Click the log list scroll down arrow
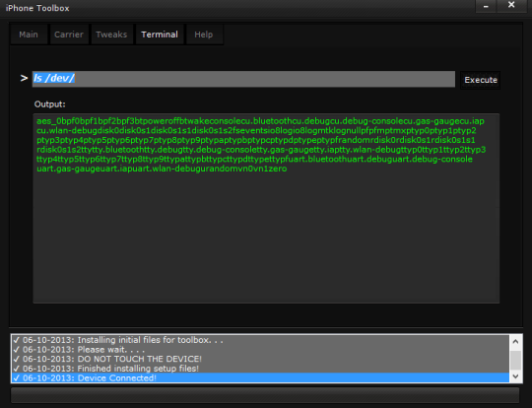Image resolution: width=532 pixels, height=408 pixels. click(x=515, y=376)
